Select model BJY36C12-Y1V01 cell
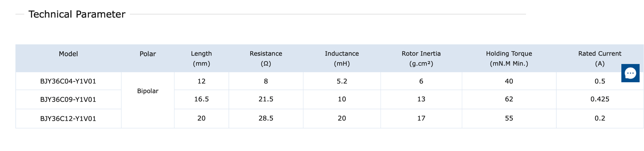 tap(68, 119)
